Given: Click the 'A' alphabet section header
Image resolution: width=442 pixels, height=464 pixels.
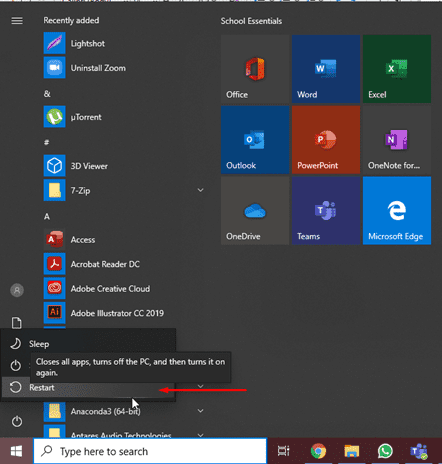Looking at the screenshot, I should pyautogui.click(x=47, y=217).
